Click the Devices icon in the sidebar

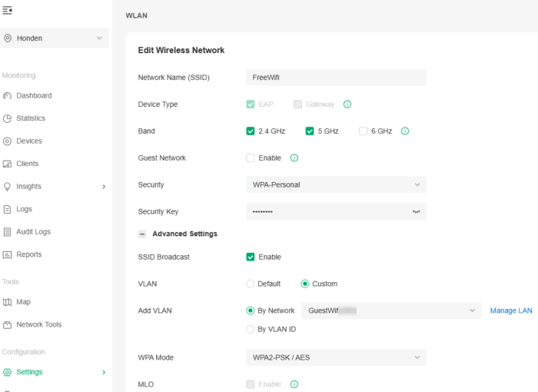coord(8,141)
